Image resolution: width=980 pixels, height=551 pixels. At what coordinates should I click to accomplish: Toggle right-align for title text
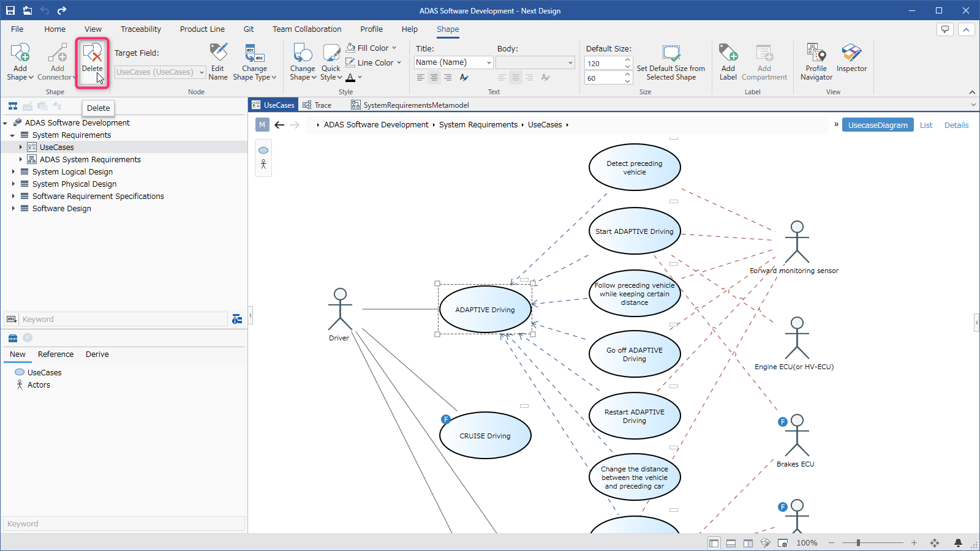click(448, 77)
